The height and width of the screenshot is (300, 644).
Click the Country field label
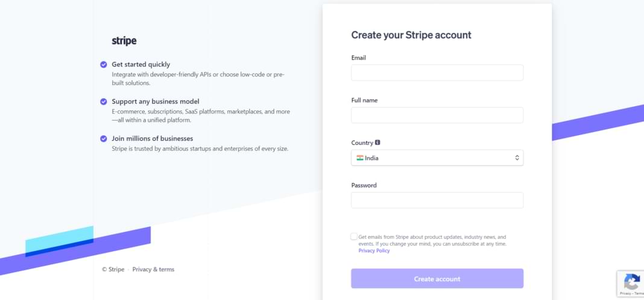click(362, 143)
